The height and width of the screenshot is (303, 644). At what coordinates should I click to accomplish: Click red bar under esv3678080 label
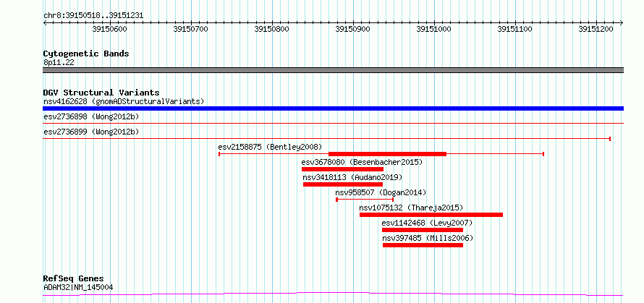point(342,169)
